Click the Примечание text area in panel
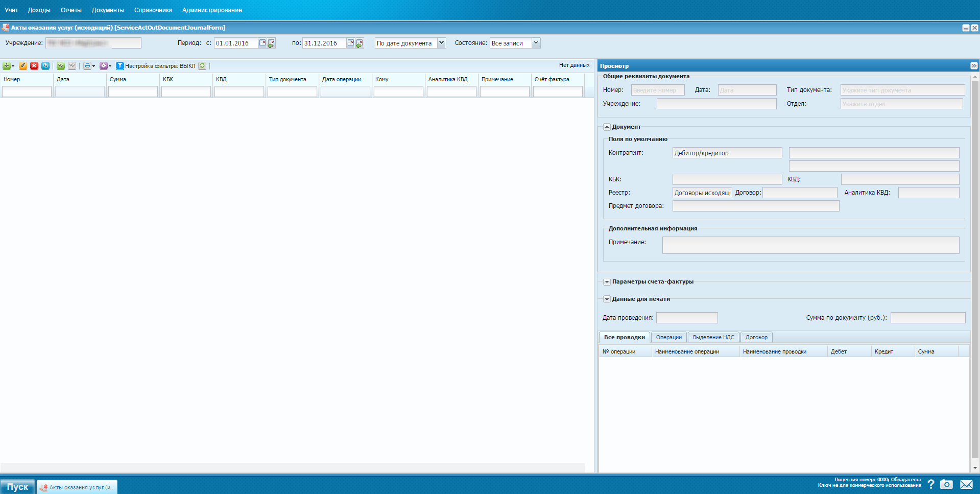The height and width of the screenshot is (494, 980). click(810, 245)
